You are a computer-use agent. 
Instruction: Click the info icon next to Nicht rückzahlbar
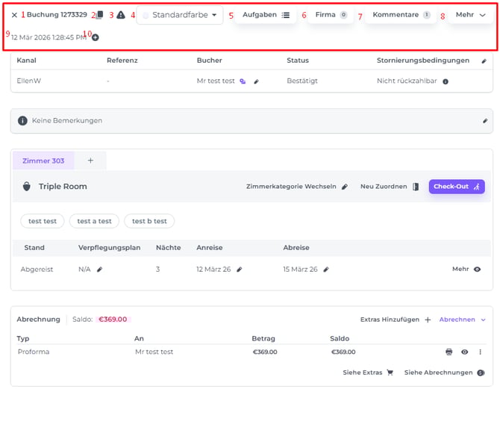[446, 81]
